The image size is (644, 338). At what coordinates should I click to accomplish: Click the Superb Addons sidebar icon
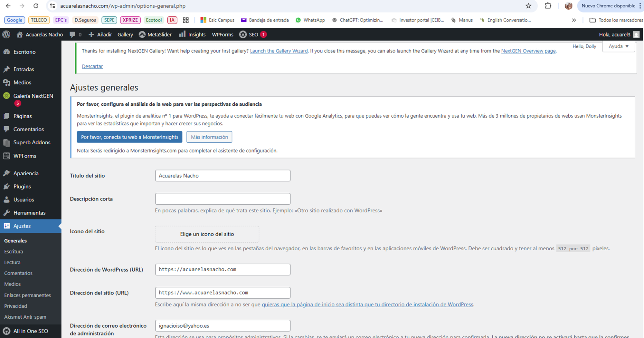pyautogui.click(x=6, y=142)
